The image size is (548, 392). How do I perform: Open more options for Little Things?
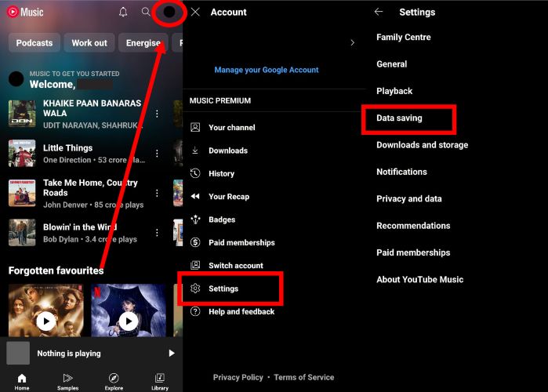coord(157,153)
